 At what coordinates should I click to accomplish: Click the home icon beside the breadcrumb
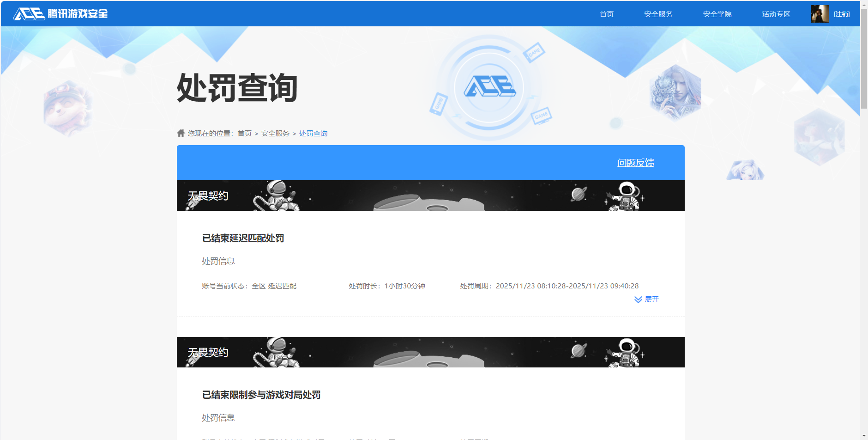pyautogui.click(x=181, y=133)
